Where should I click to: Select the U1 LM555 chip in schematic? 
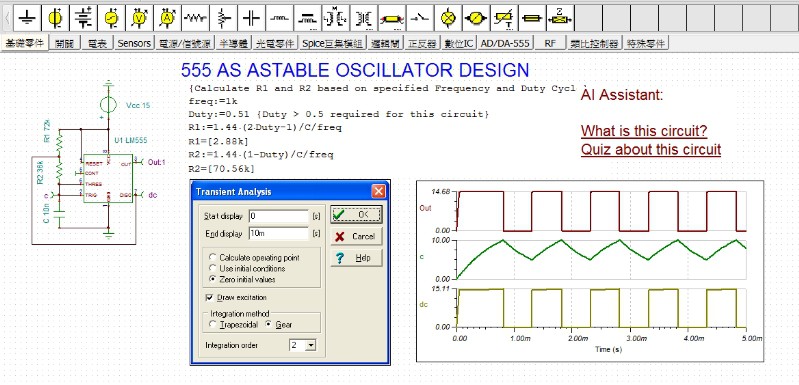pos(108,178)
